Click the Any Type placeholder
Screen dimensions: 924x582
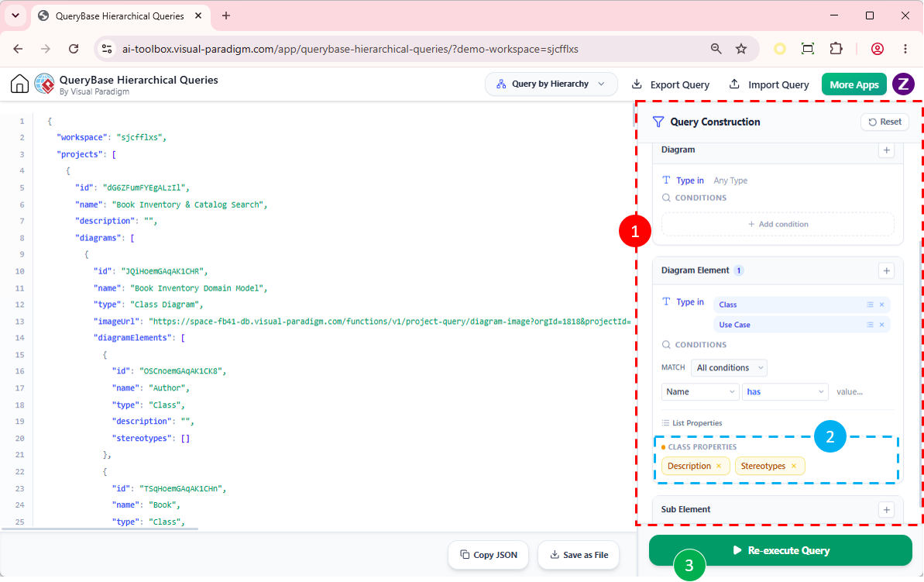point(730,181)
